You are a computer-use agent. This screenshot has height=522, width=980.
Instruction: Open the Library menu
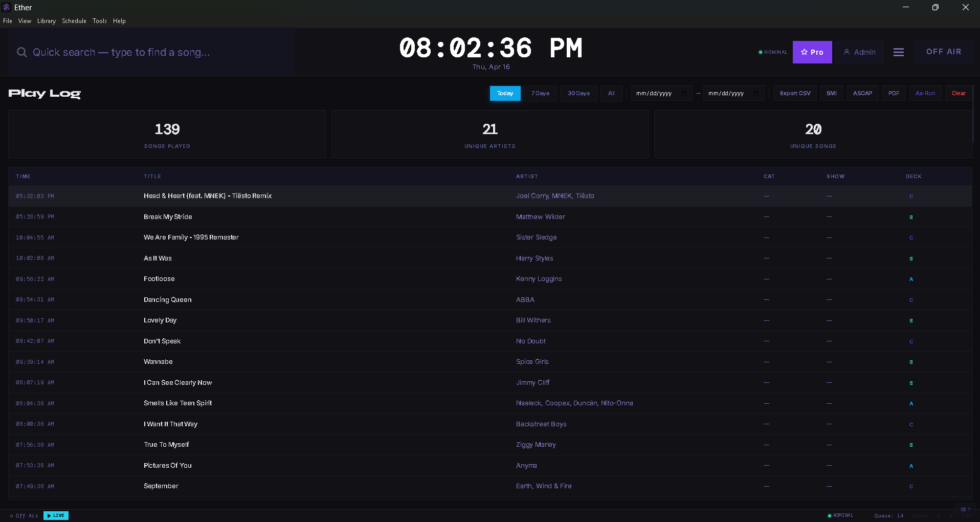[x=46, y=21]
